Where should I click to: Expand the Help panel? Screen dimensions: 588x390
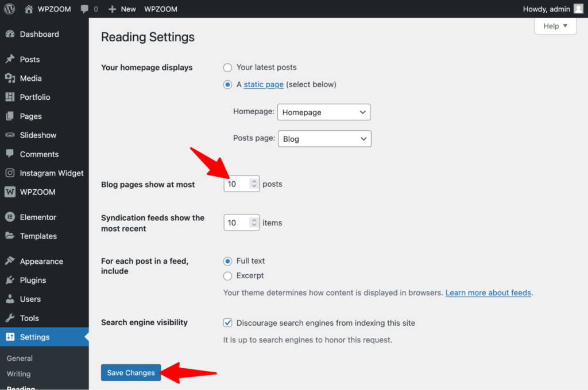coord(555,26)
